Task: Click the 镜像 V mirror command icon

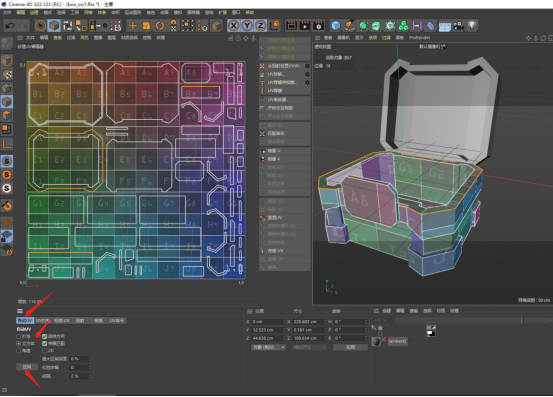Action: tap(262, 159)
